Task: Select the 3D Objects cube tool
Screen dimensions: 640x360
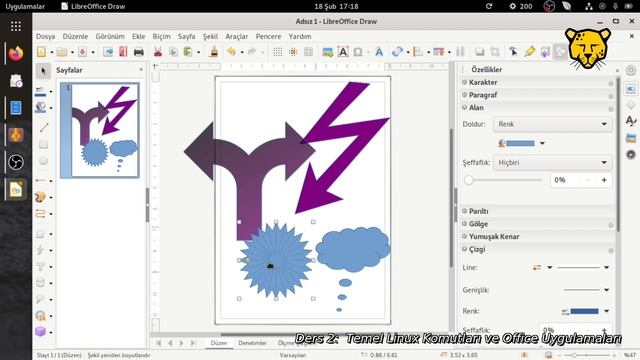Action: click(40, 331)
